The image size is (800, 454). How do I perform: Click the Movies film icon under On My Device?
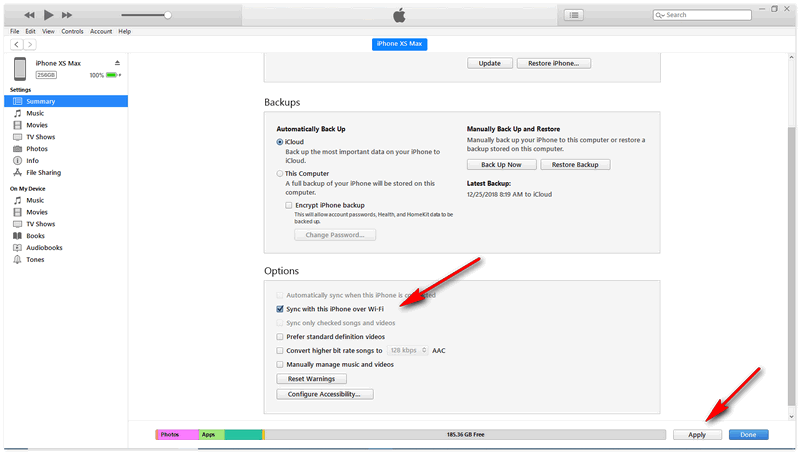17,212
